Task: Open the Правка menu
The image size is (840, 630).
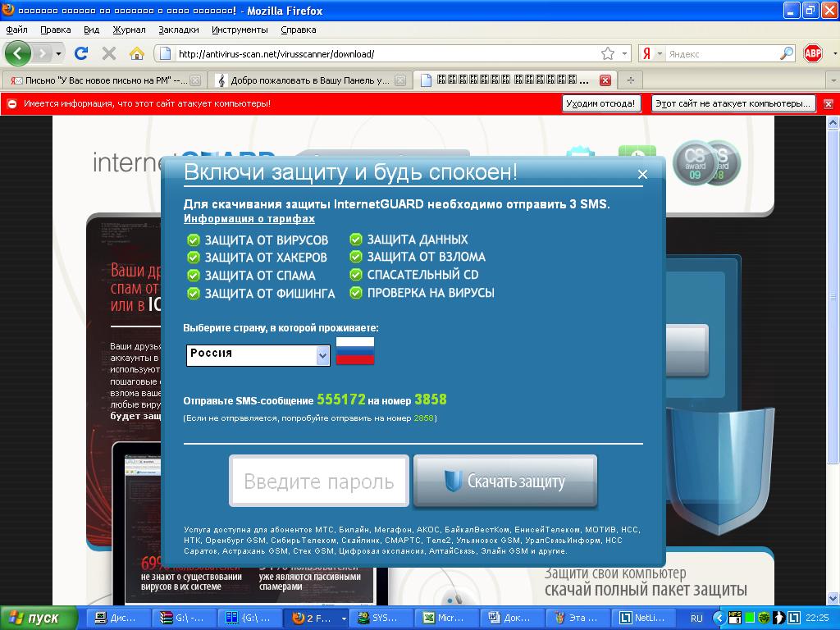Action: tap(56, 30)
